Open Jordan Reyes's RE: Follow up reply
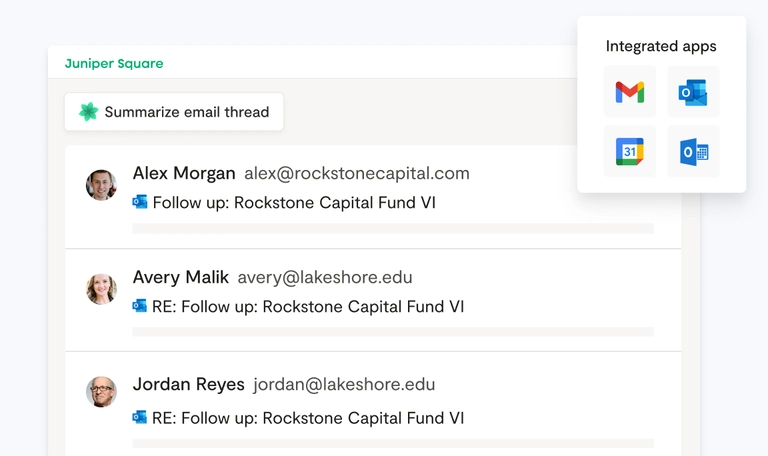Viewport: 768px width, 456px height. coord(308,418)
